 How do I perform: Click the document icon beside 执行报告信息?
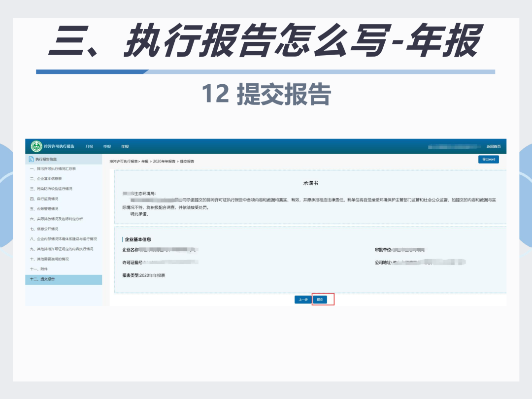(31, 159)
